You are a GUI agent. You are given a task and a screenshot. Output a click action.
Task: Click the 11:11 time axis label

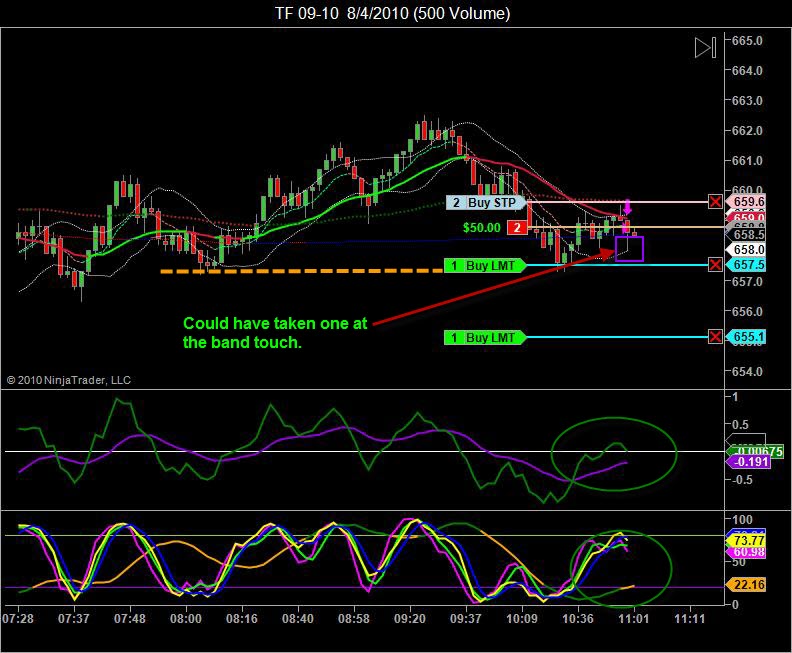pyautogui.click(x=690, y=619)
